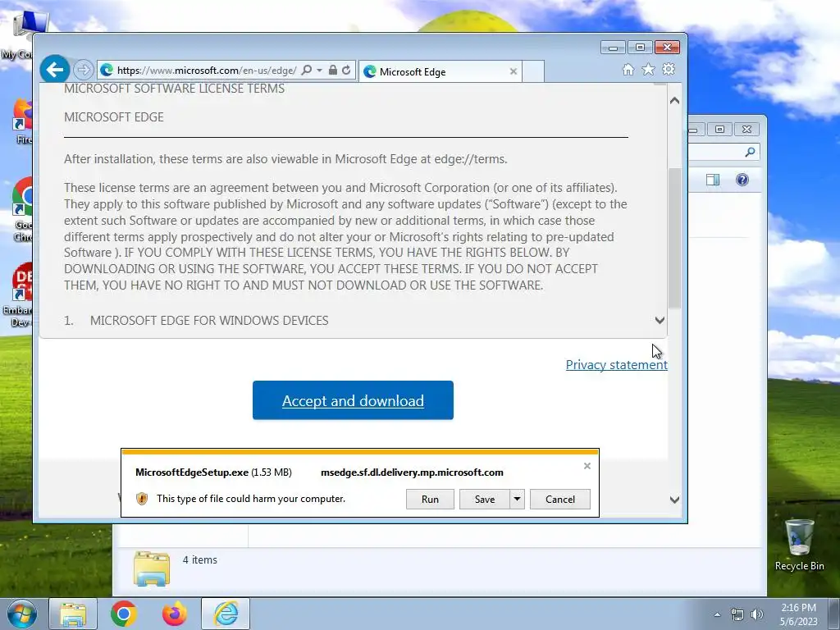Select the Microsoft Edge tab
The image size is (840, 630).
pyautogui.click(x=440, y=71)
